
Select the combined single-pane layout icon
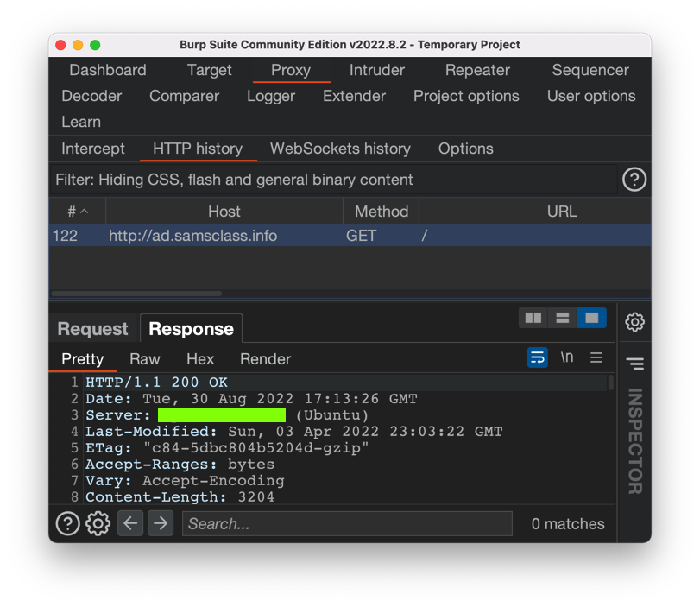click(591, 318)
